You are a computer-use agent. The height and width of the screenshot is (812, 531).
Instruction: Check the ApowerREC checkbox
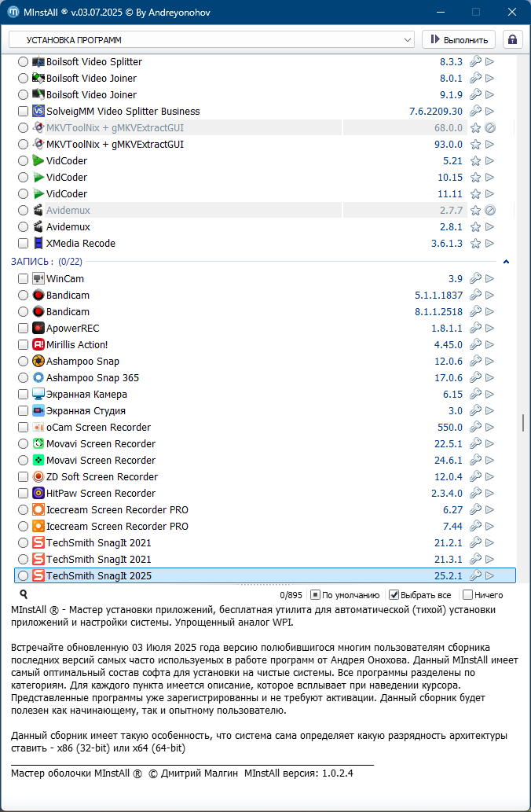click(23, 329)
